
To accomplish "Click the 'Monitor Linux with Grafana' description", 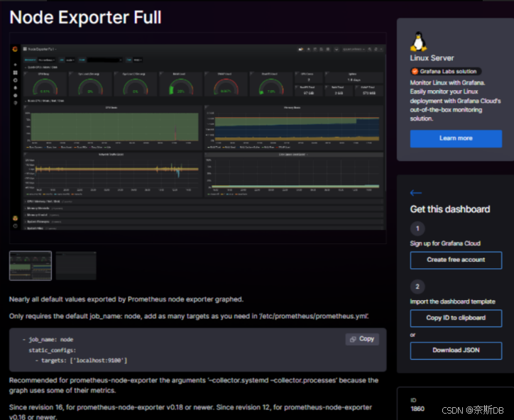I will (455, 101).
